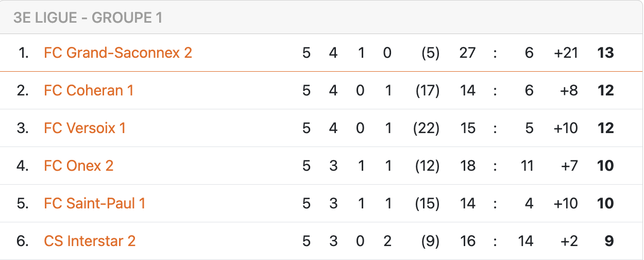Click the 18 goals scored by FC Onex 2

tap(467, 166)
